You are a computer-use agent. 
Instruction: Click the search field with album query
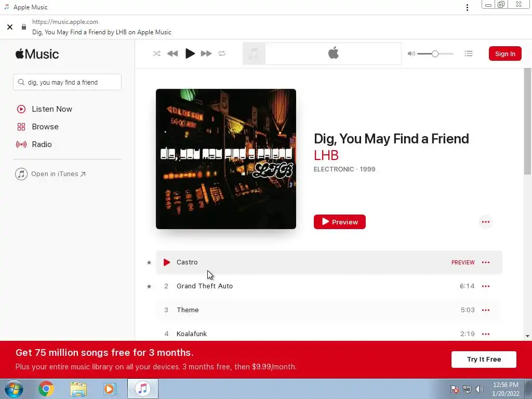(67, 82)
